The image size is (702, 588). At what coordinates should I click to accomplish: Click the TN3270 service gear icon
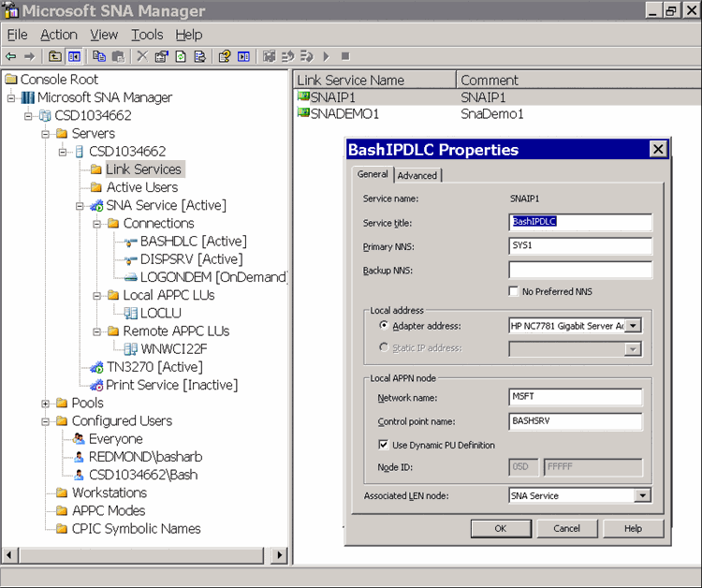coord(96,367)
